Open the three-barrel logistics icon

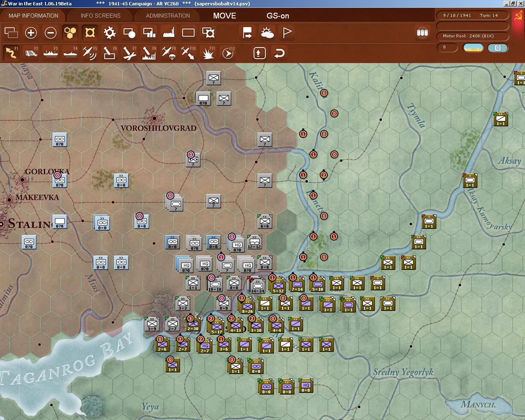pyautogui.click(x=422, y=32)
